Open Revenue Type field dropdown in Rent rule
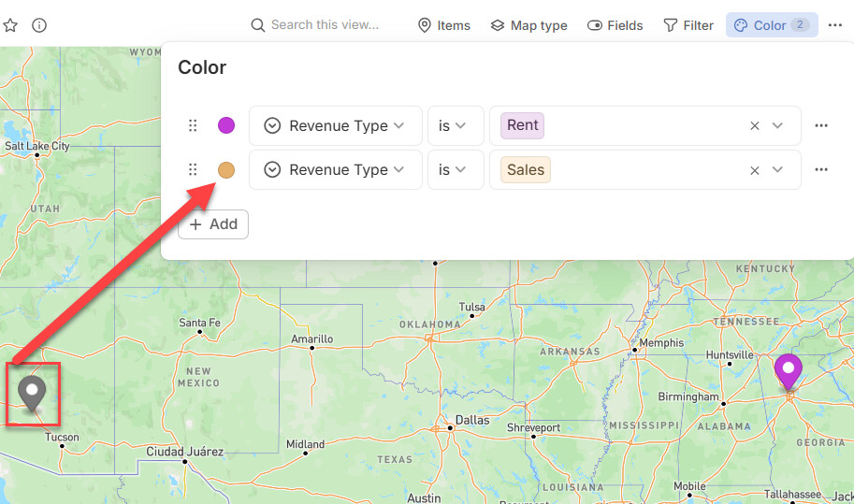 [x=336, y=125]
